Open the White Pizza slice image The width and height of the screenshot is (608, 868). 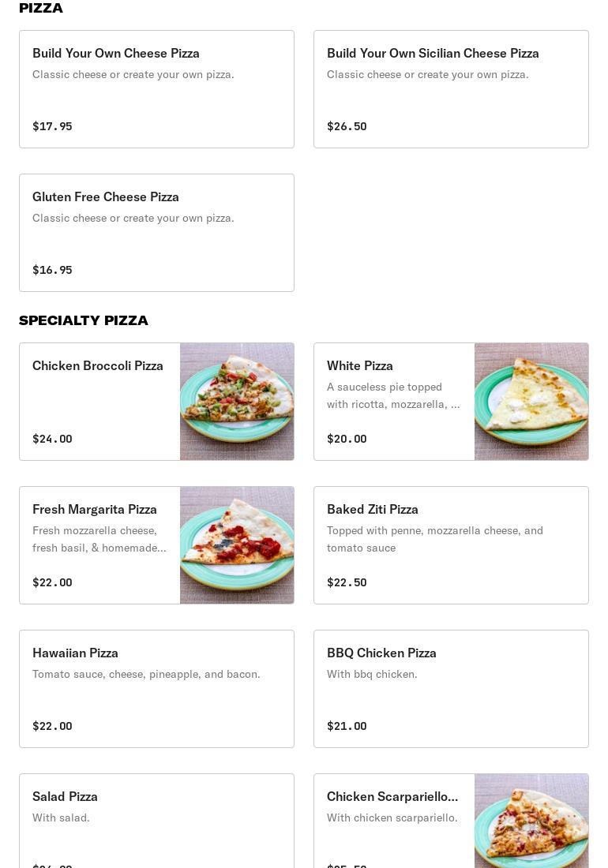pos(531,402)
